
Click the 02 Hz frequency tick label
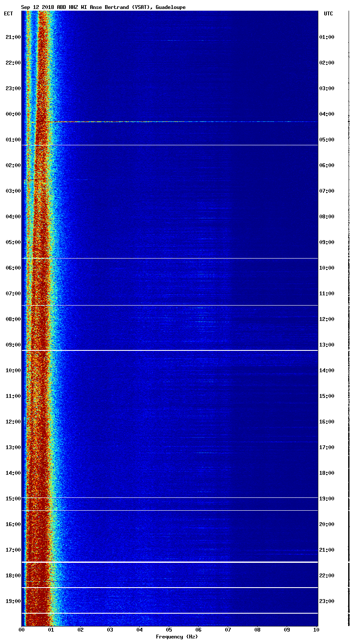click(x=80, y=630)
